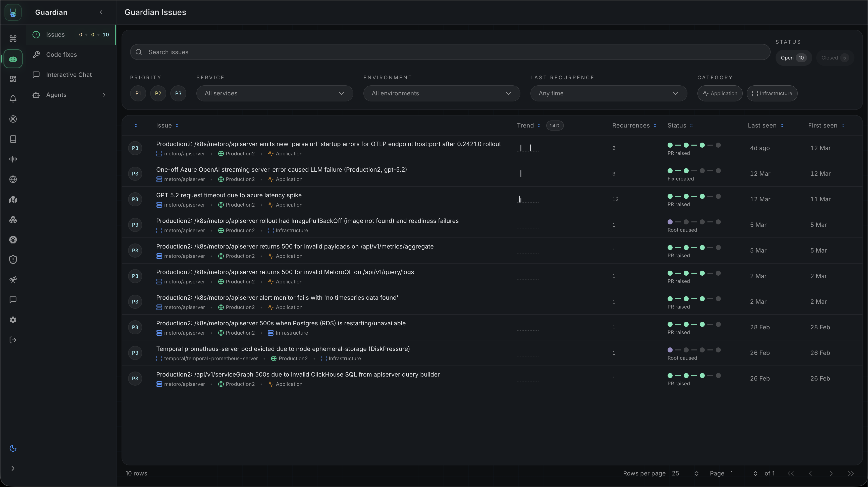Click the globe icon in left rail
This screenshot has width=868, height=487.
(13, 179)
